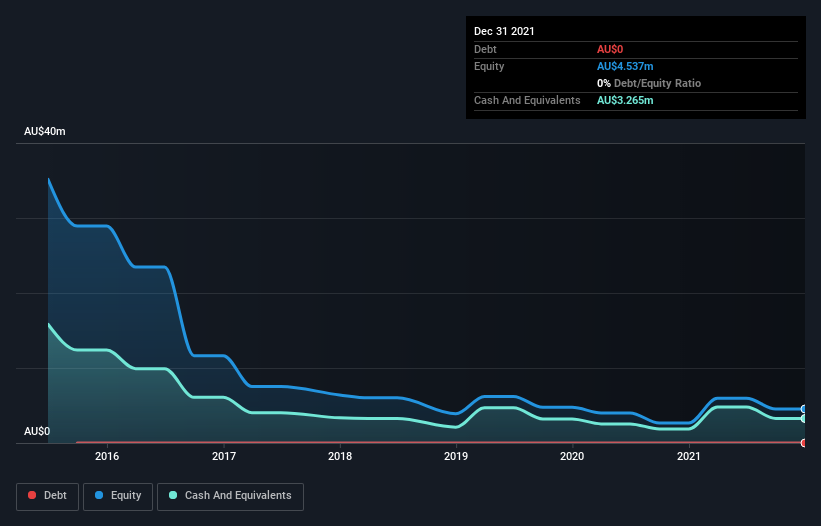821x526 pixels.
Task: Toggle the Debt series legend button
Action: pos(47,496)
